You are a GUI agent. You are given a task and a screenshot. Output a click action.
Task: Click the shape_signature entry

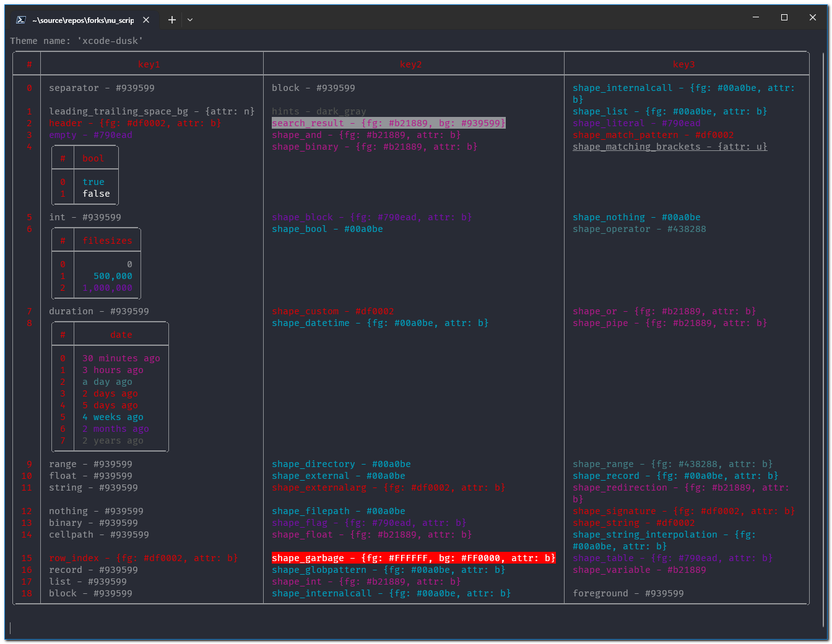click(x=684, y=511)
